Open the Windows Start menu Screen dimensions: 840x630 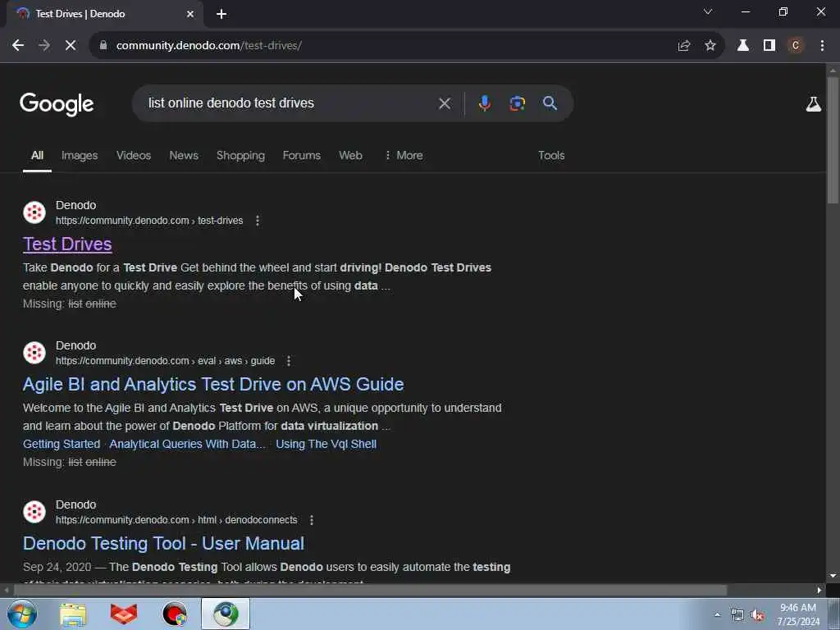[22, 614]
